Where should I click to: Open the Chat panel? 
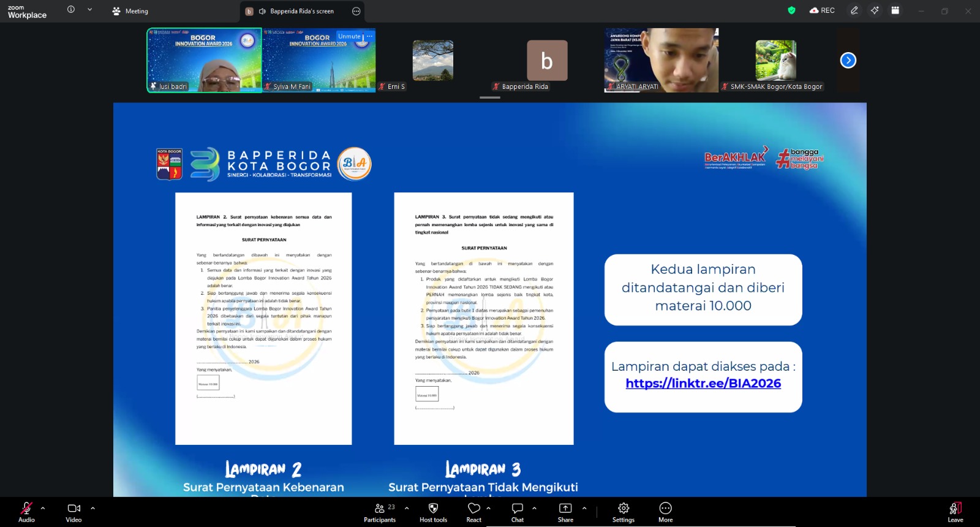pyautogui.click(x=518, y=512)
